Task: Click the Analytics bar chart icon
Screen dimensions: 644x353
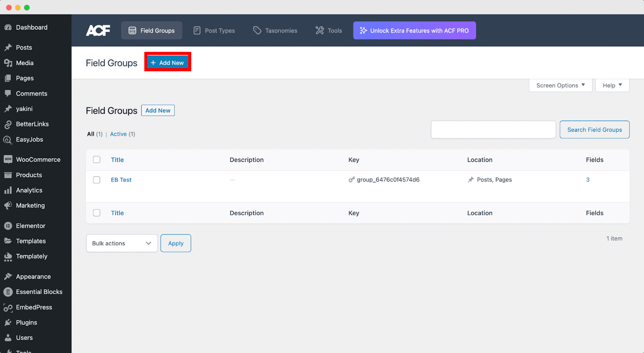Action: 8,190
